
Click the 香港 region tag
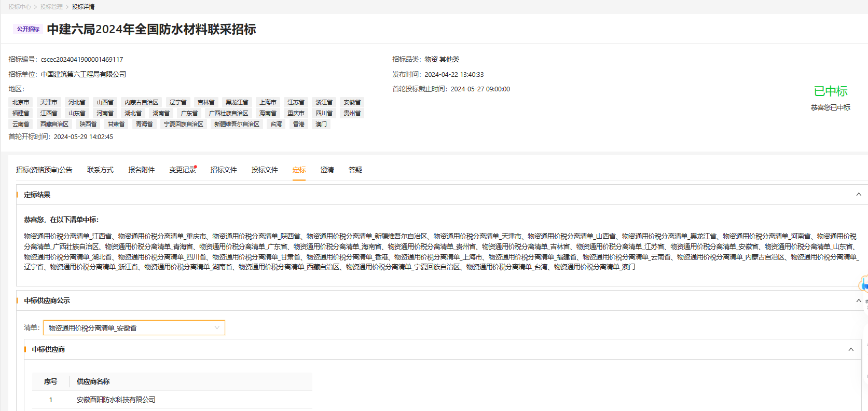click(x=299, y=124)
